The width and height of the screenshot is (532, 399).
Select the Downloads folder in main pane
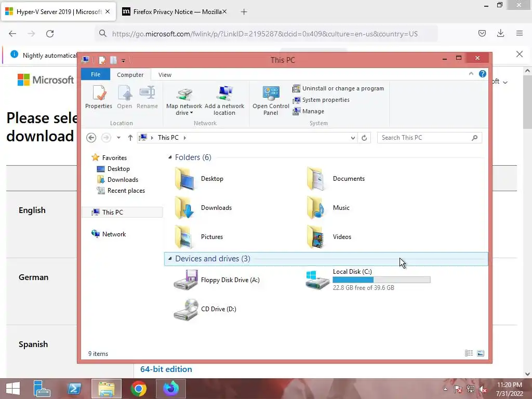pos(203,208)
